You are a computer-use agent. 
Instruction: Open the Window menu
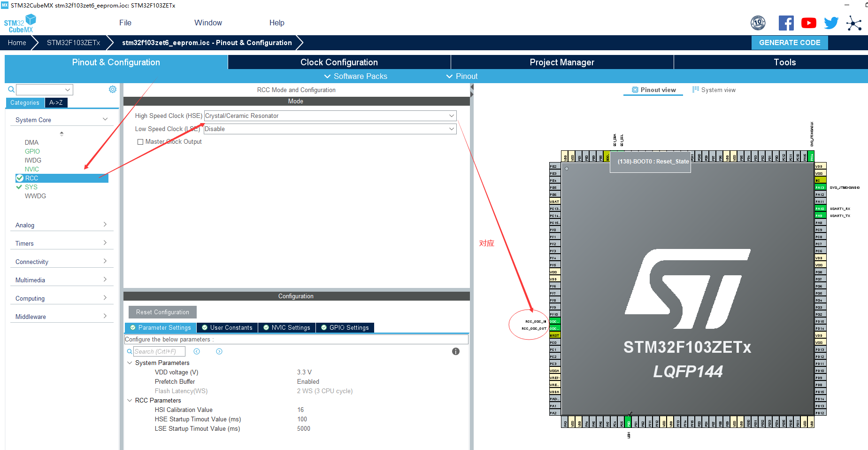[208, 22]
